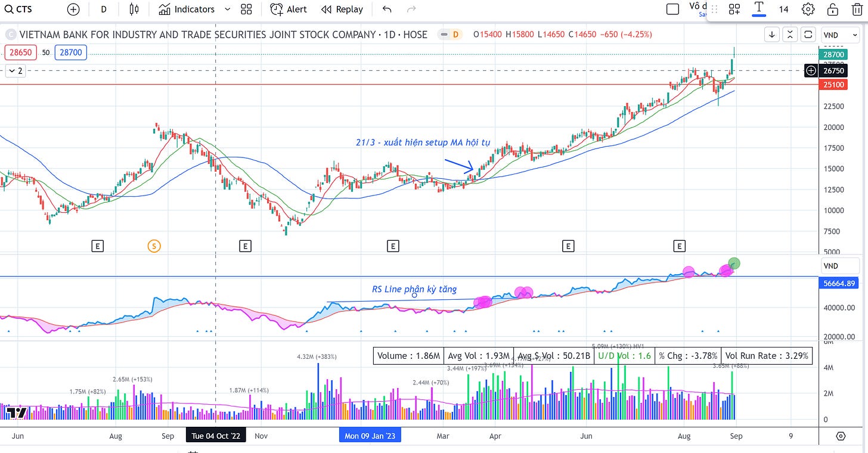Image resolution: width=868 pixels, height=453 pixels.
Task: Open indicator templates grid icon
Action: coord(246,9)
